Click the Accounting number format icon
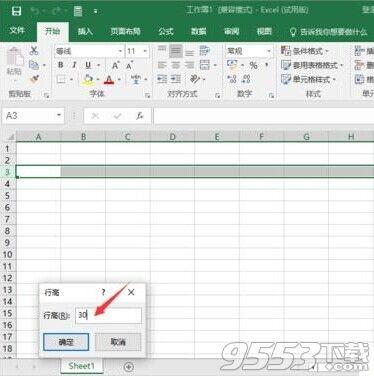The image size is (374, 376). click(x=232, y=65)
